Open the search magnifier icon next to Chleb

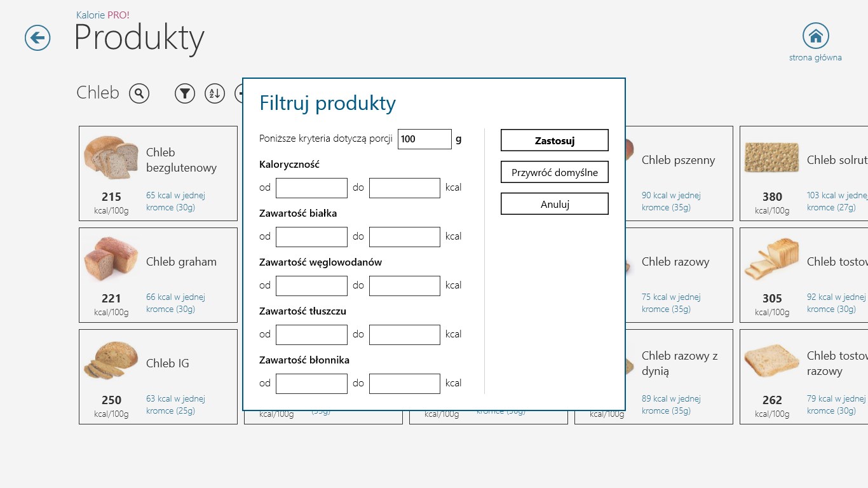(139, 94)
